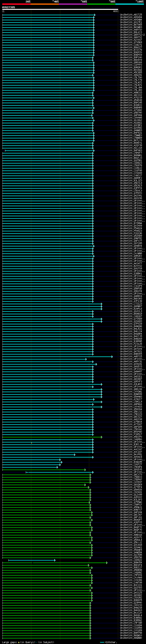The width and height of the screenshot is (146, 644).
Task: Click the Large gaps legend text
Action: (28, 642)
